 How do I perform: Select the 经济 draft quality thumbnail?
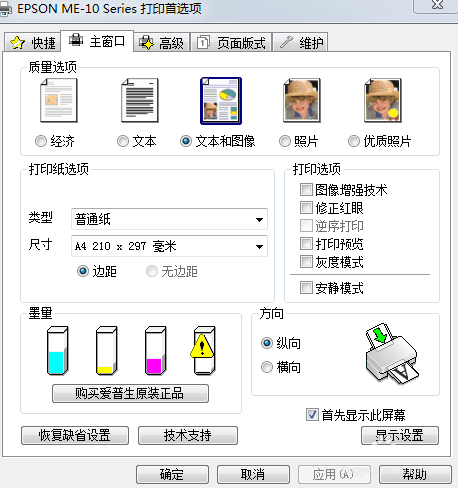(x=59, y=101)
